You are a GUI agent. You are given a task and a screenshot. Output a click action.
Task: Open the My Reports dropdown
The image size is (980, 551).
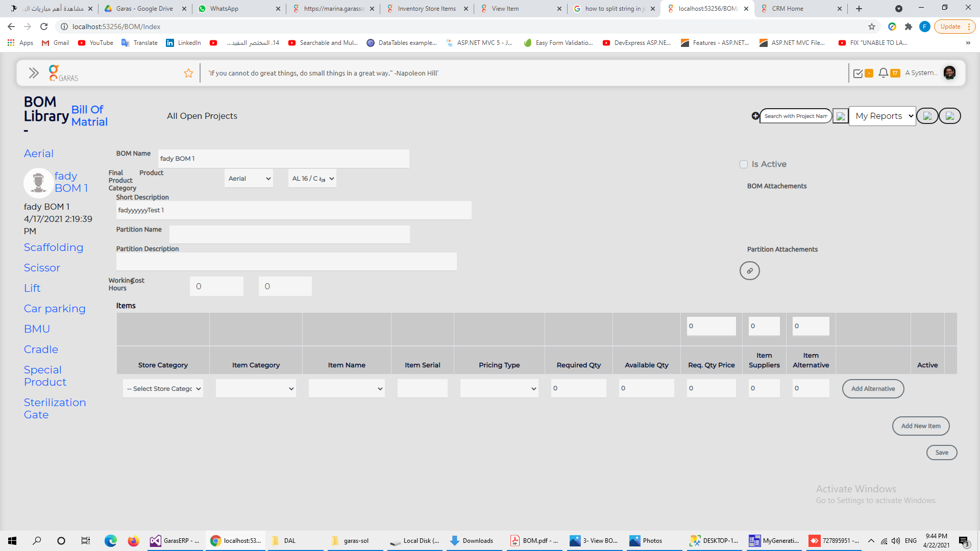[882, 116]
